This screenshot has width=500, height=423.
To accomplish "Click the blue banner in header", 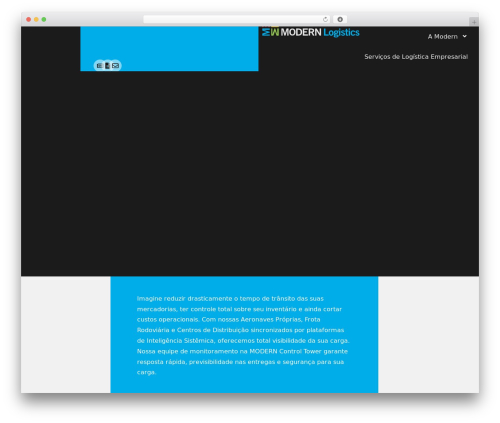I will (169, 49).
